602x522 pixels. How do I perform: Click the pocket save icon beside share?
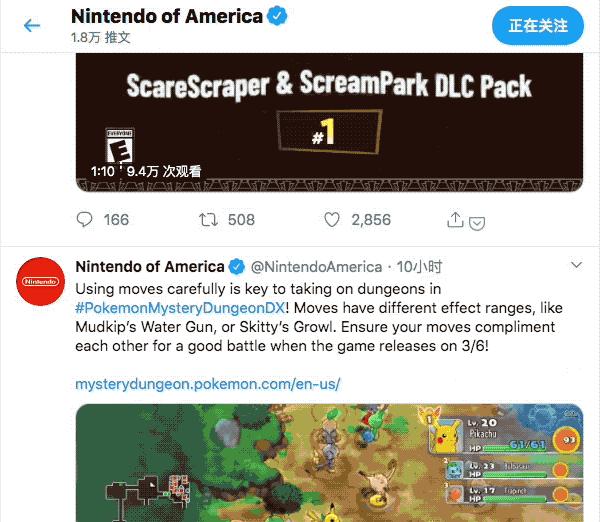point(477,223)
